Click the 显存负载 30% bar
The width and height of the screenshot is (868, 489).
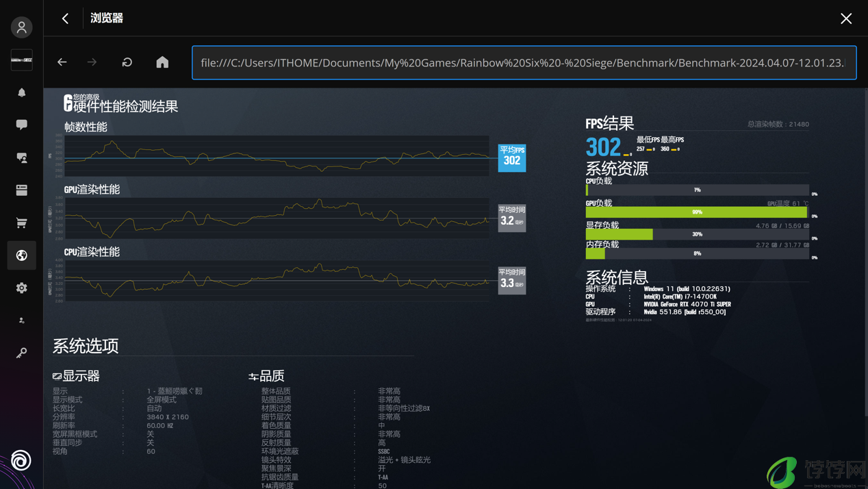698,234
